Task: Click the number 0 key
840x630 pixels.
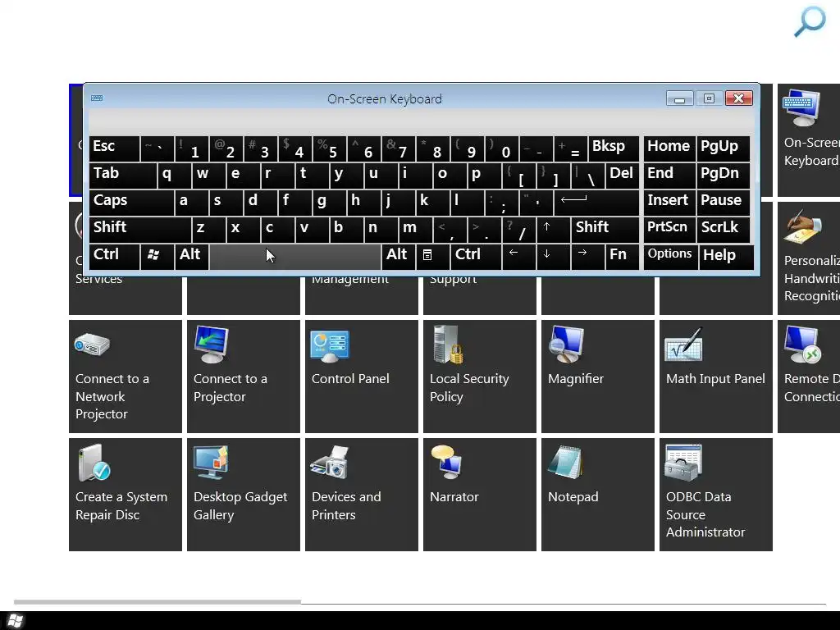Action: (x=502, y=148)
